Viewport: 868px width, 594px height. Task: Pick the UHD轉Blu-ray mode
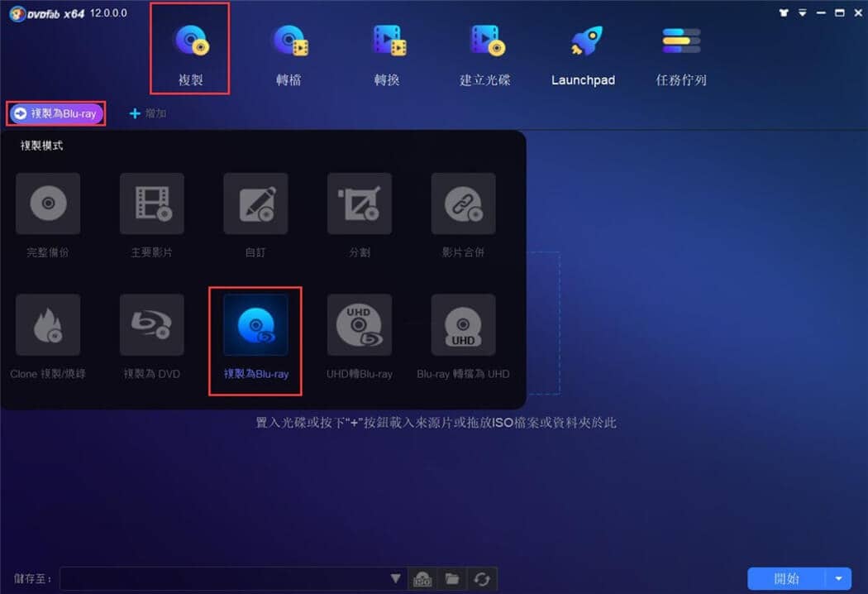pos(360,337)
